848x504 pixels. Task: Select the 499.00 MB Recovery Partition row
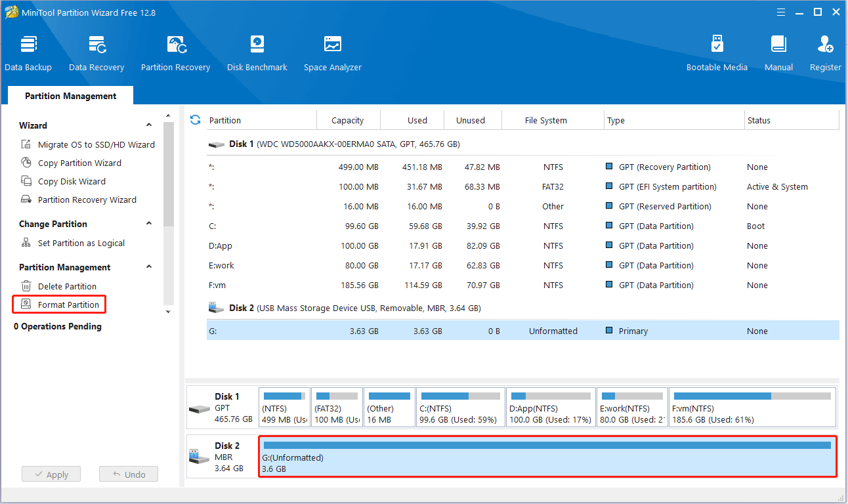(x=522, y=167)
